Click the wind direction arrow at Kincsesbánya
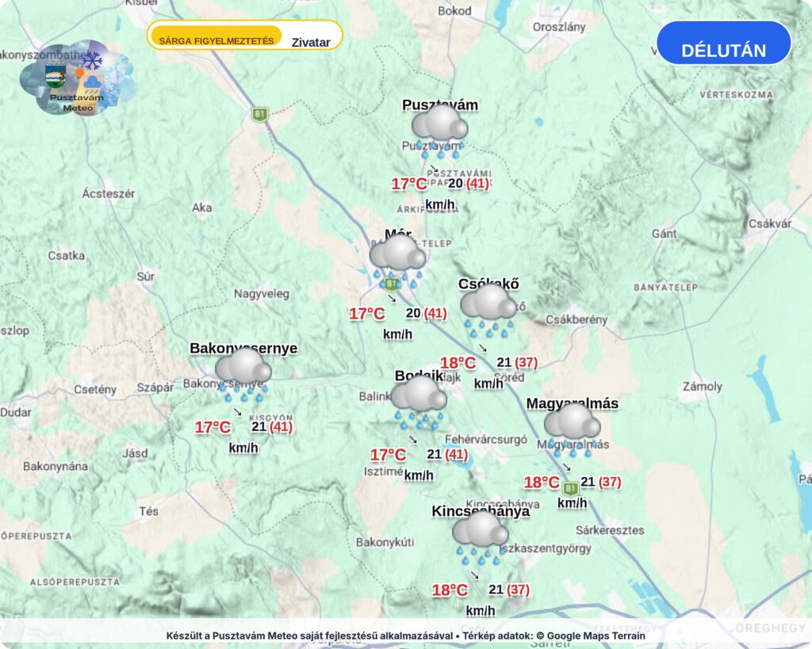The width and height of the screenshot is (812, 649). coord(474,575)
